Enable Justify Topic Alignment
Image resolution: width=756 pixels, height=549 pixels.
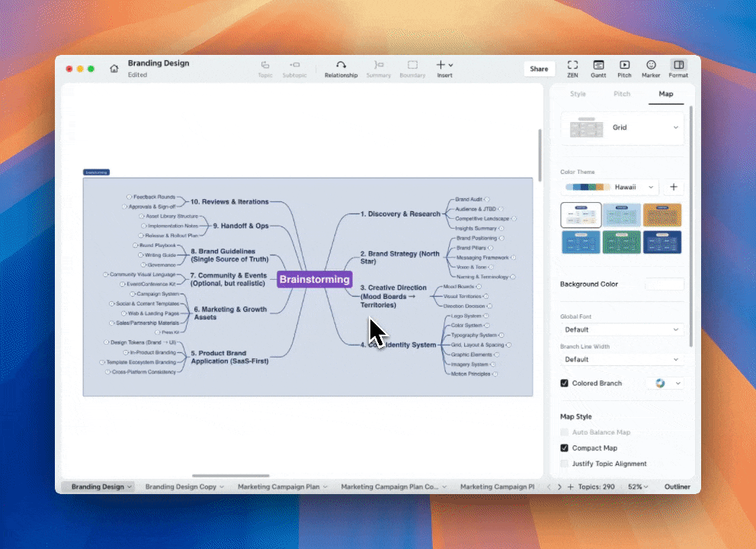(x=564, y=464)
